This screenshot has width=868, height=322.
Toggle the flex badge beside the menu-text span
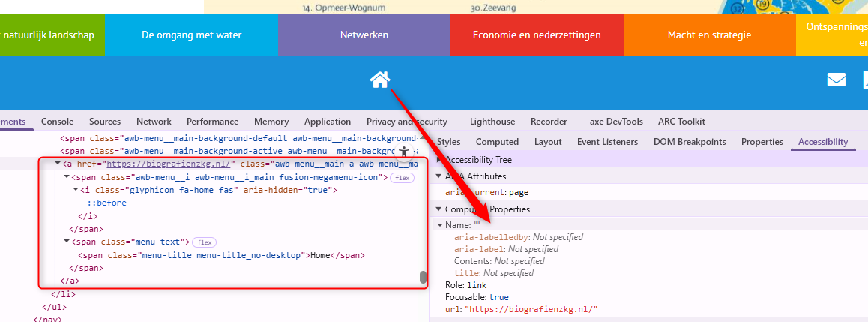(x=204, y=242)
